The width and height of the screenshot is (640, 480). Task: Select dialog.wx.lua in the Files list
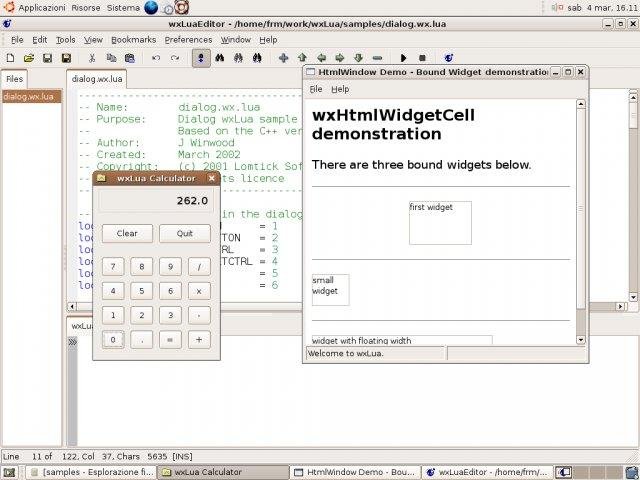(x=31, y=97)
